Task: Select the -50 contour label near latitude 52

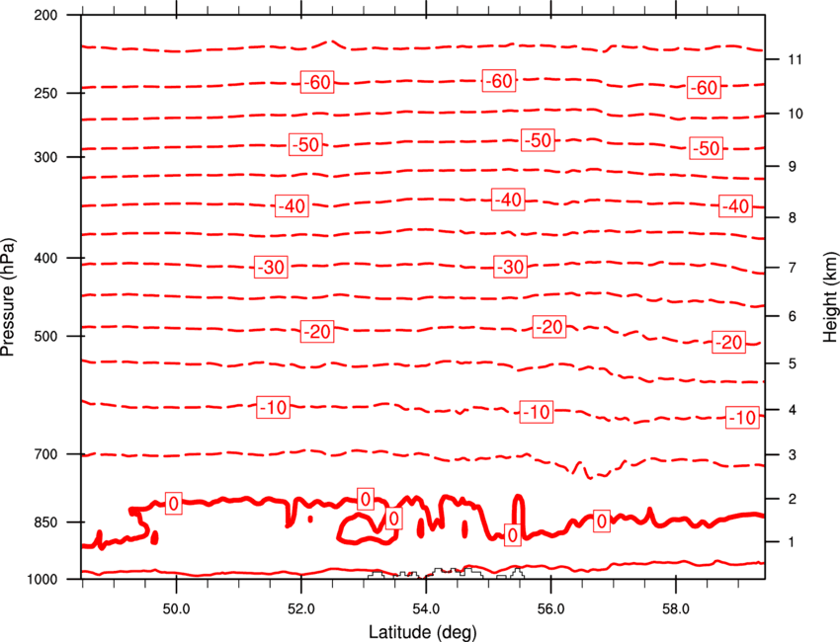Action: tap(306, 144)
